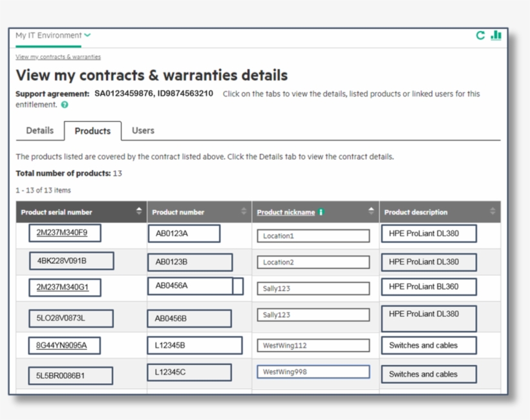Click serial number 4BK228V091B cell

72,261
